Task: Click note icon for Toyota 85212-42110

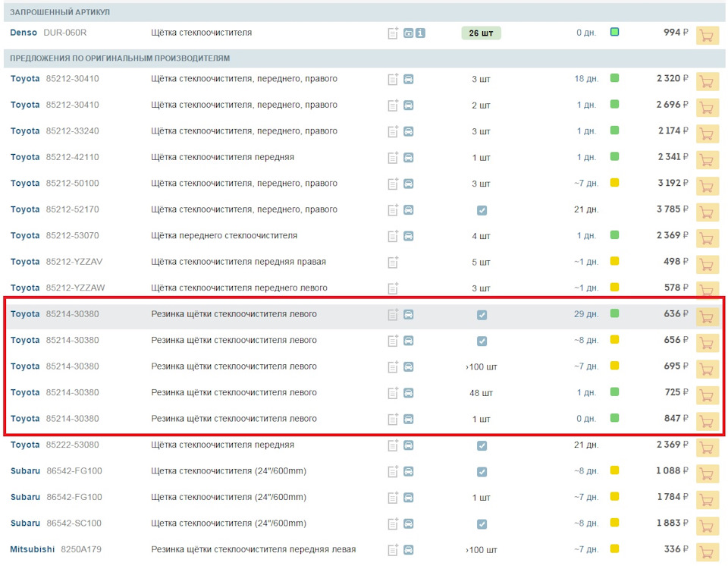Action: coord(393,158)
